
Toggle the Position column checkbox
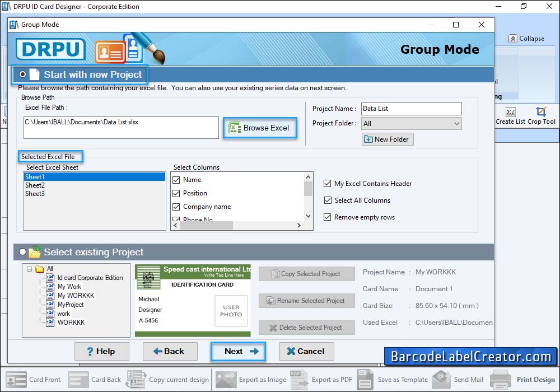176,194
